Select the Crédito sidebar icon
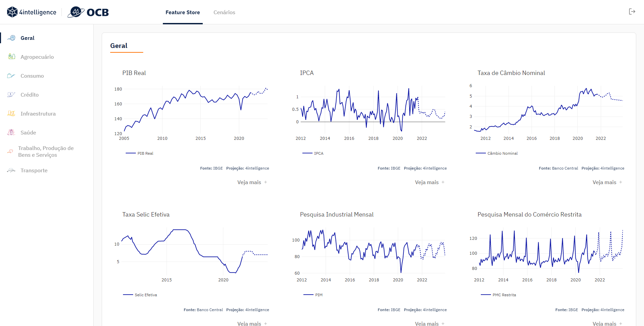The height and width of the screenshot is (326, 644). coord(11,95)
